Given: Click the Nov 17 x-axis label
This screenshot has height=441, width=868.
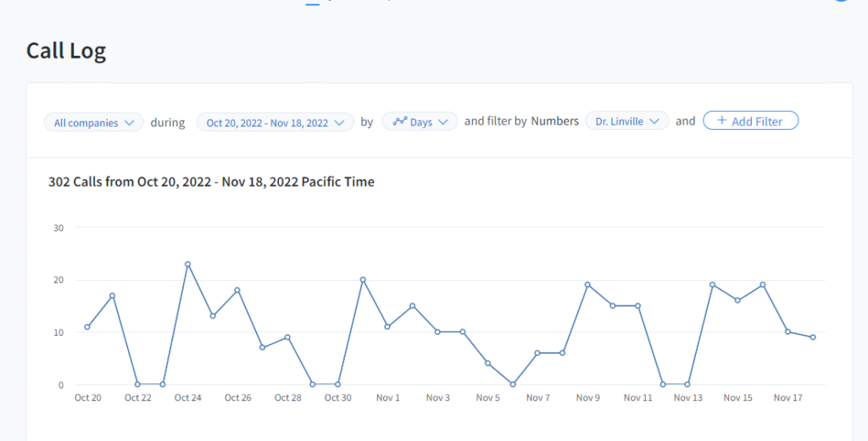Looking at the screenshot, I should [x=787, y=398].
